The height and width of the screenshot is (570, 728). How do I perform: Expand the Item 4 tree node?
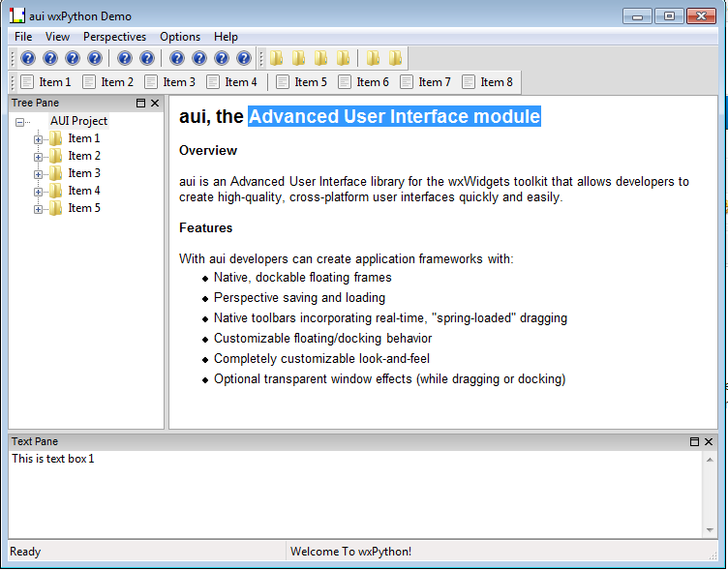pyautogui.click(x=39, y=192)
